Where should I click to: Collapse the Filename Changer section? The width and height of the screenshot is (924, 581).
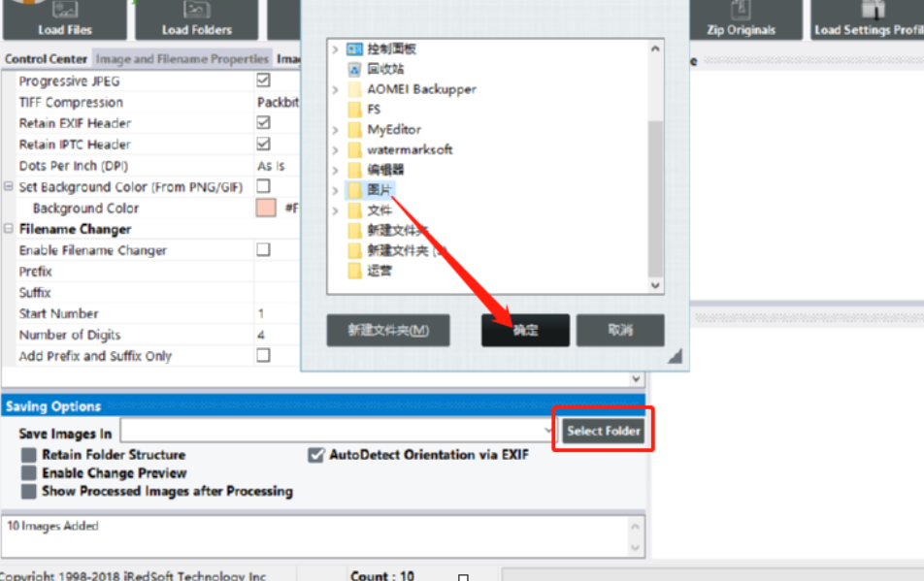(8, 228)
